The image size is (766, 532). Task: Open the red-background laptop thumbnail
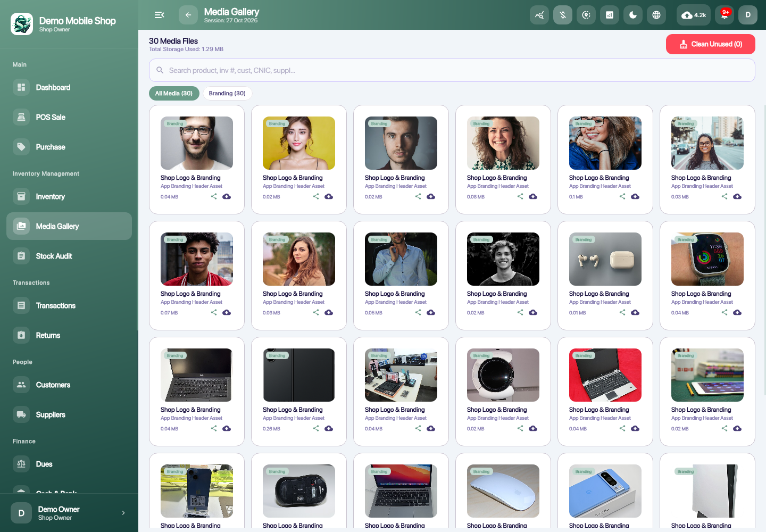(605, 375)
